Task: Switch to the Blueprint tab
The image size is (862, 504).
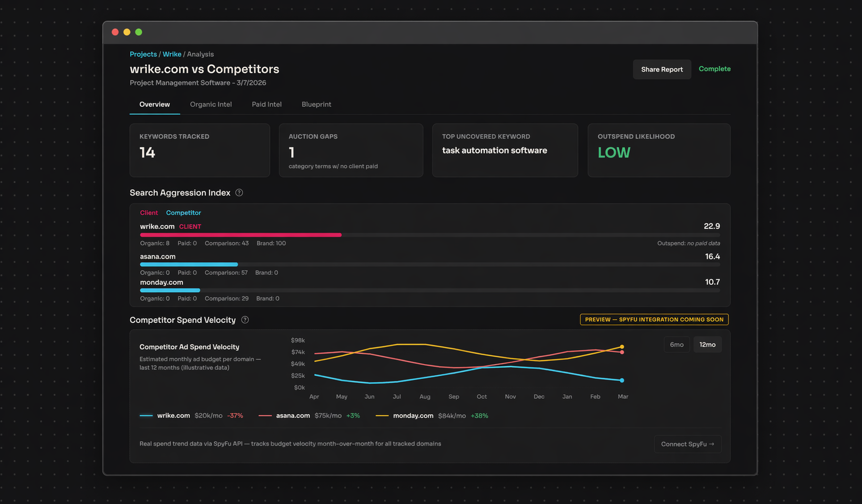Action: coord(316,104)
